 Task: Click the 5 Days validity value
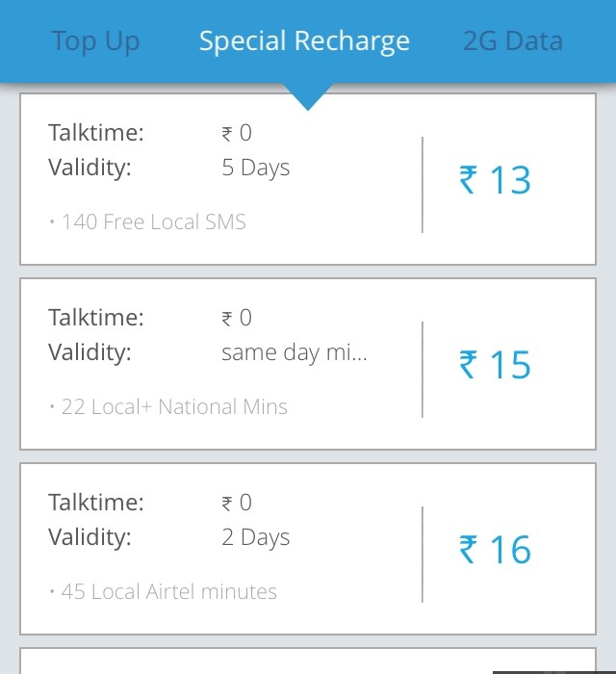click(x=255, y=168)
